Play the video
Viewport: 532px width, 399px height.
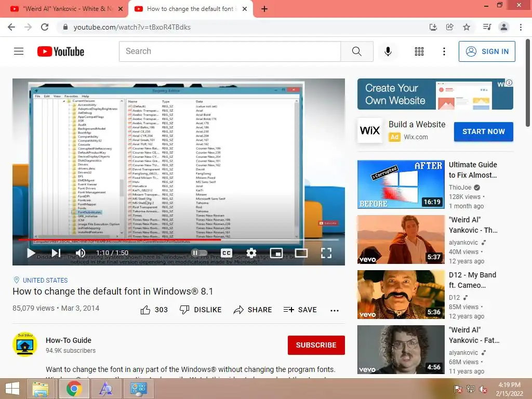(x=31, y=253)
